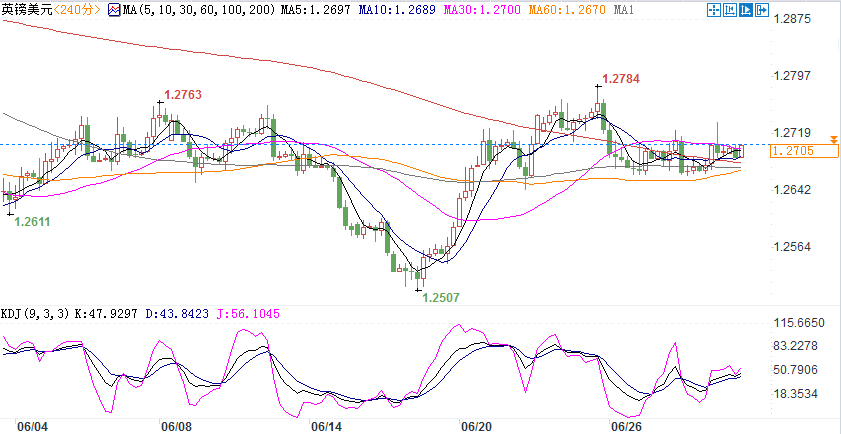Click the crosshair cursor icon
The height and width of the screenshot is (434, 841).
713,10
